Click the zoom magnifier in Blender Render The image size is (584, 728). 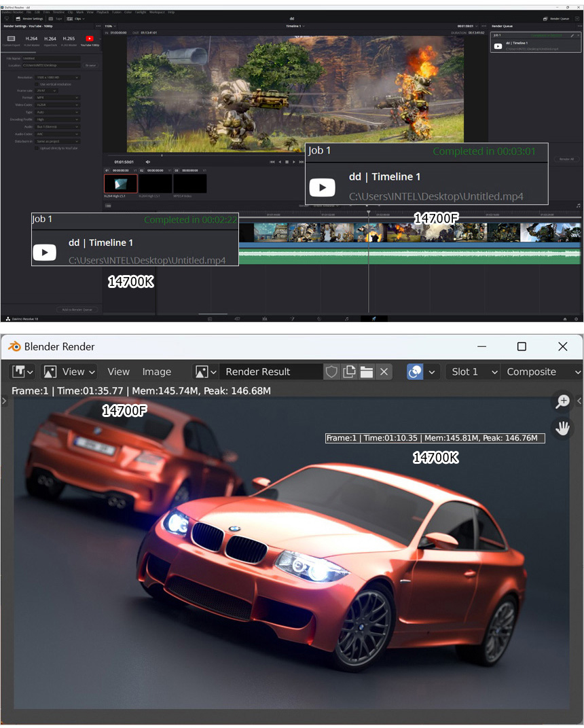coord(562,402)
